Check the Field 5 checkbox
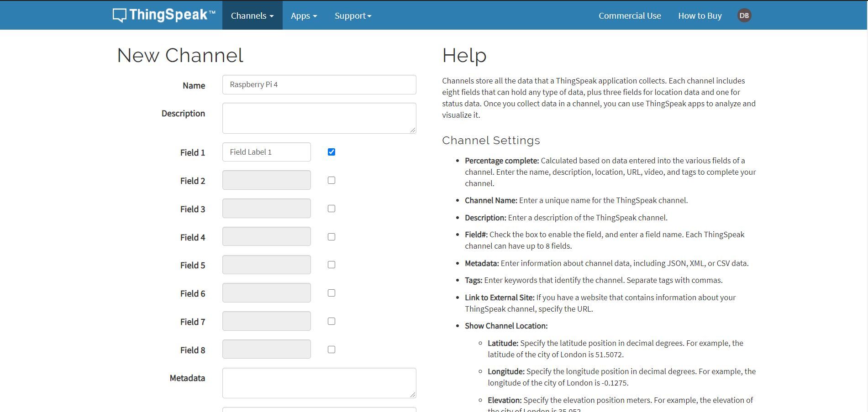The width and height of the screenshot is (868, 412). [x=331, y=265]
